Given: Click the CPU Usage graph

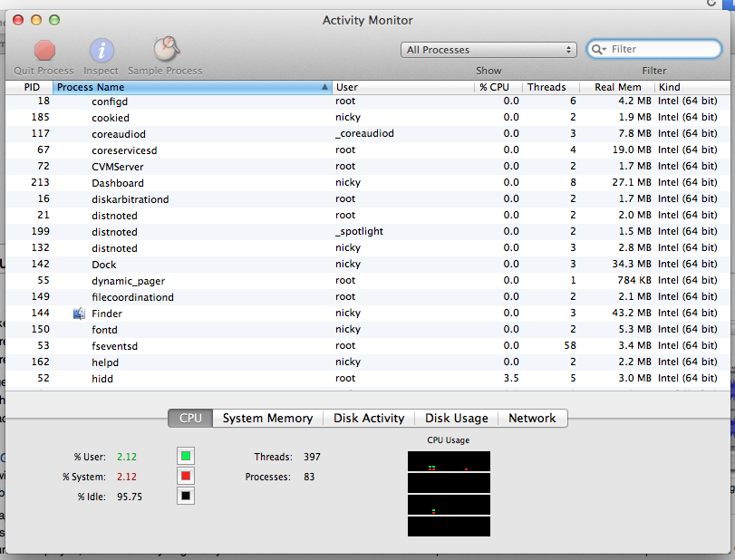Looking at the screenshot, I should (x=449, y=493).
